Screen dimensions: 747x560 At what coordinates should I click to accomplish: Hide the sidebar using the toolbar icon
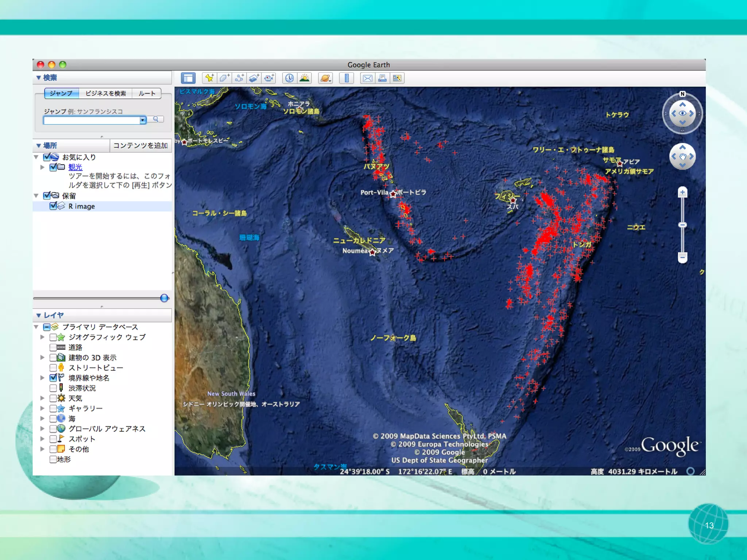[x=188, y=78]
